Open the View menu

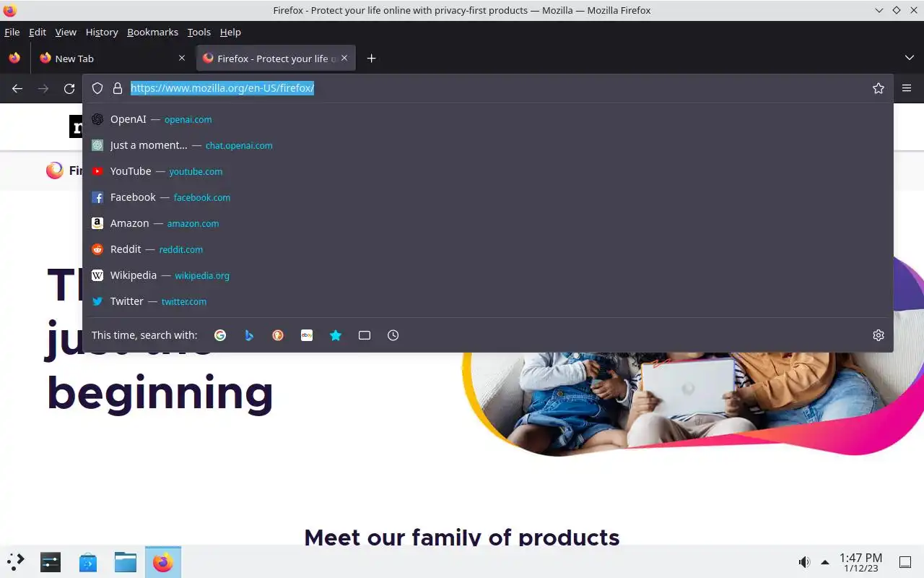[x=66, y=32]
